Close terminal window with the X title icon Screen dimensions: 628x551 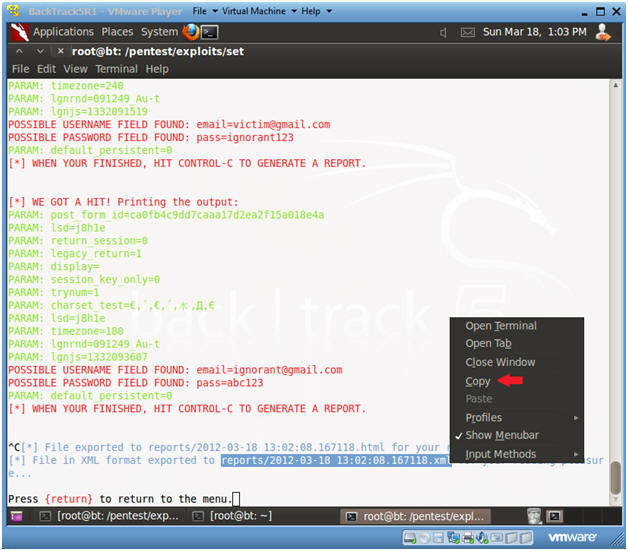60,51
